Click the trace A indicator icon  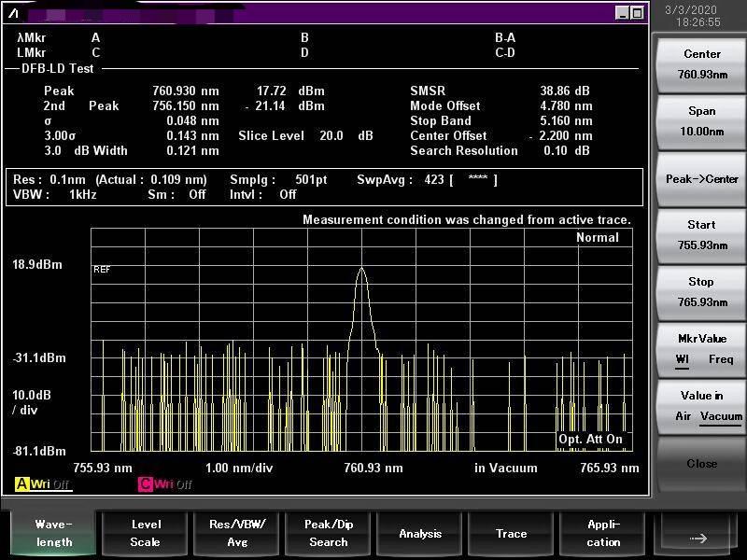21,483
